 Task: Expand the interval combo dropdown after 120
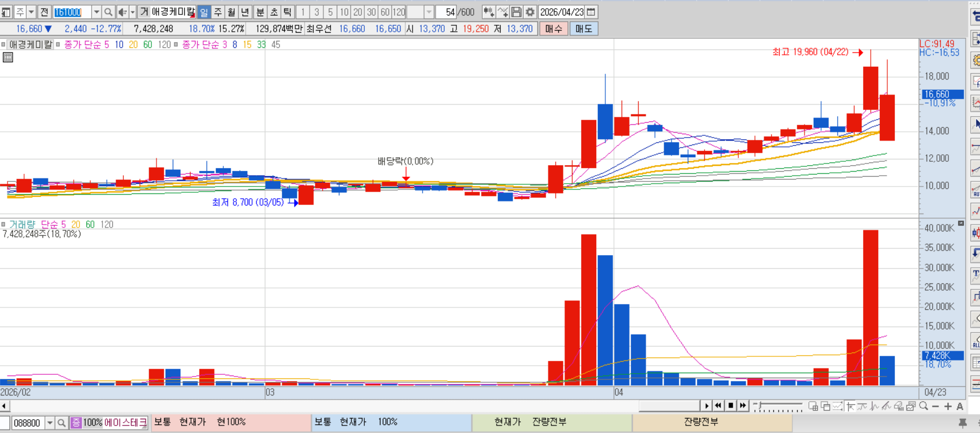[x=429, y=12]
